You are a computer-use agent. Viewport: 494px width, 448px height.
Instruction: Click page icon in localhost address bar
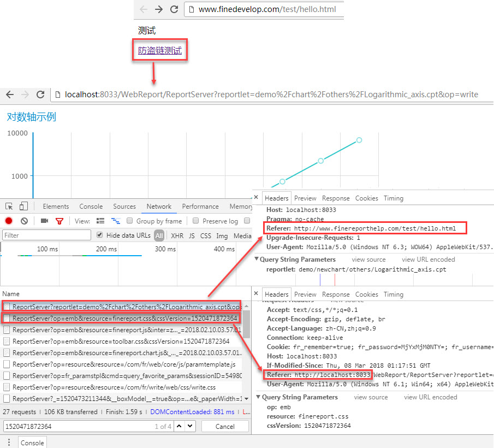pos(58,95)
